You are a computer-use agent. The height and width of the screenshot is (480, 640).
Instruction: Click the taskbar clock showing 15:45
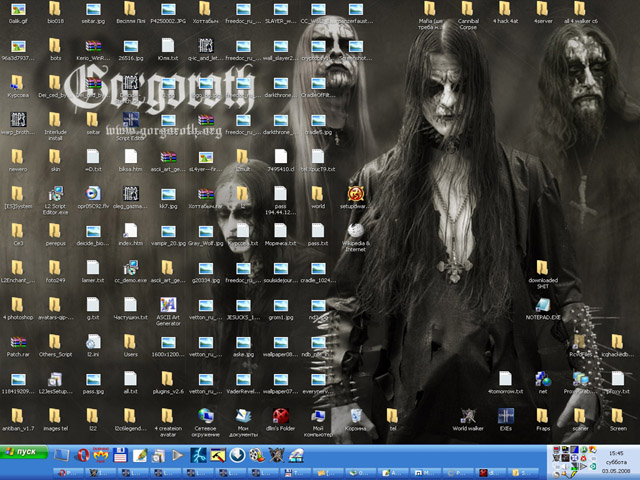tap(616, 453)
